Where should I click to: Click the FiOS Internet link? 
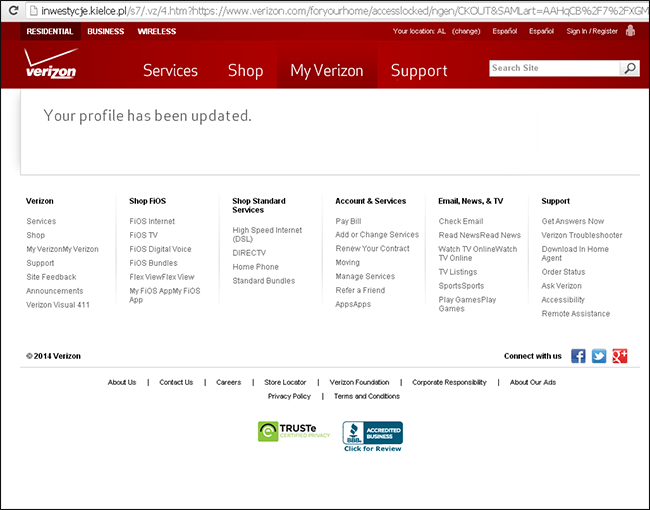coord(152,221)
